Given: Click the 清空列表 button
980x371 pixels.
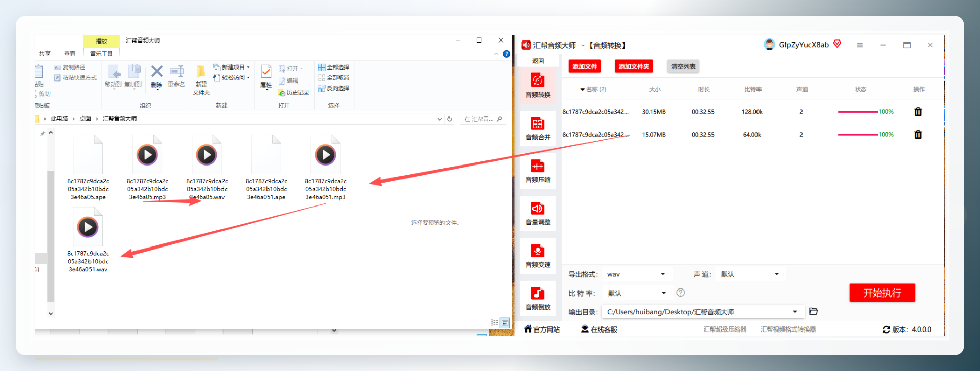Looking at the screenshot, I should [683, 66].
